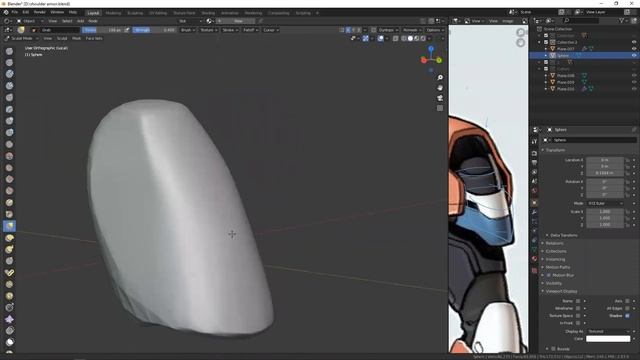Screen dimensions: 640x360
Task: Toggle visibility of Plane.010
Action: (634, 89)
